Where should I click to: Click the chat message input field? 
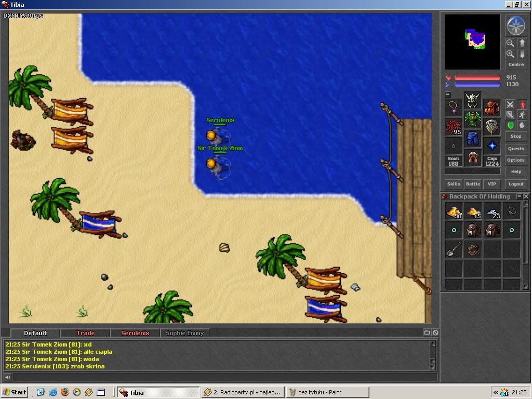[224, 377]
